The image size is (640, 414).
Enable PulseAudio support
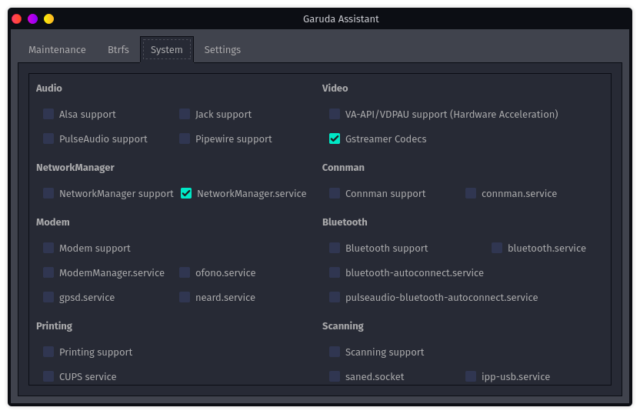(49, 139)
